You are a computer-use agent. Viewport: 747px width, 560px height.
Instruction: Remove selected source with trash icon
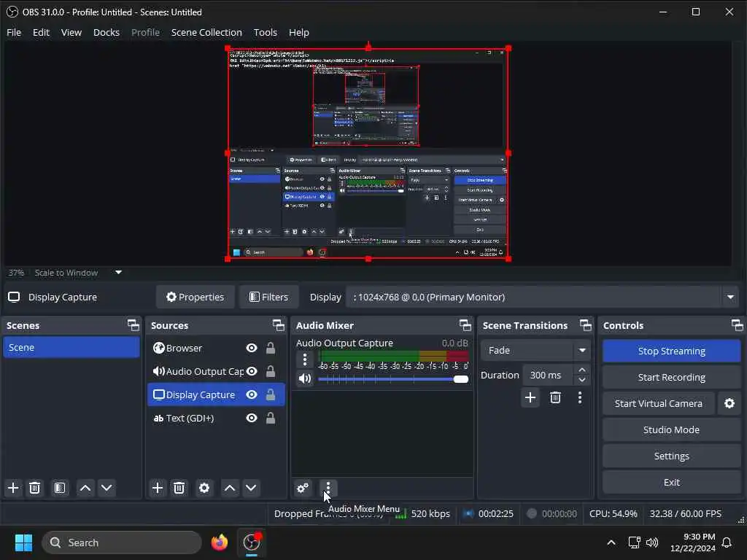click(x=179, y=488)
